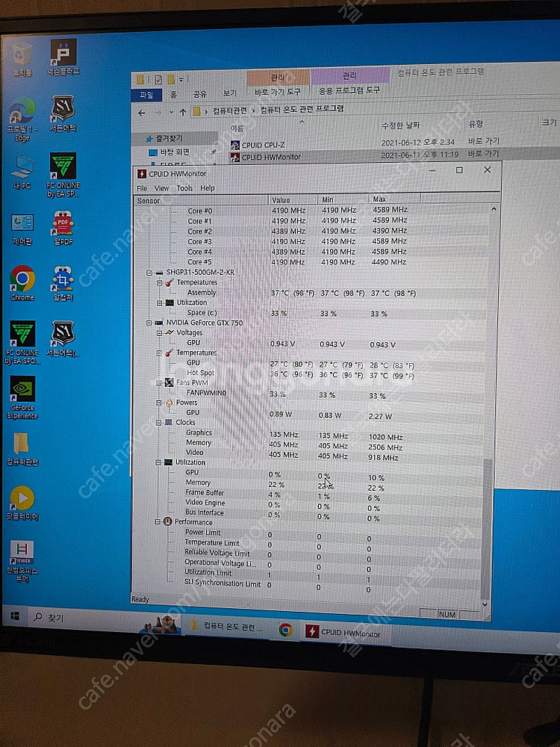Click the 찾기 taskbar search box

[x=82, y=618]
